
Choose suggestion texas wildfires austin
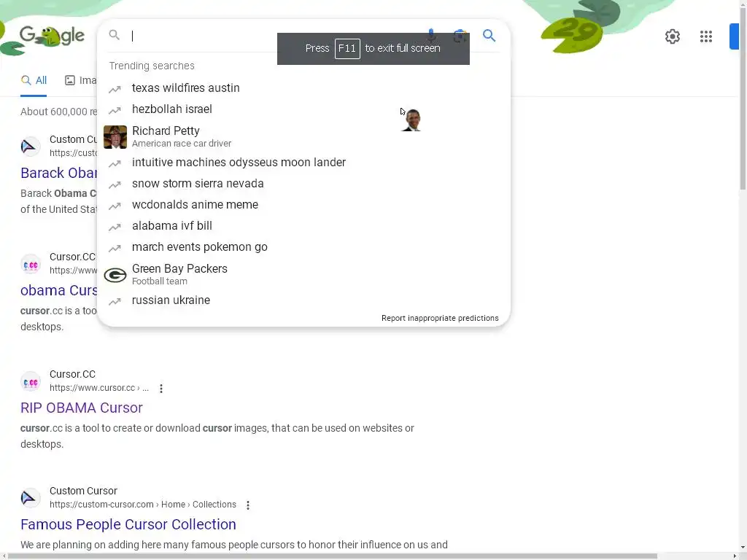pos(304,88)
